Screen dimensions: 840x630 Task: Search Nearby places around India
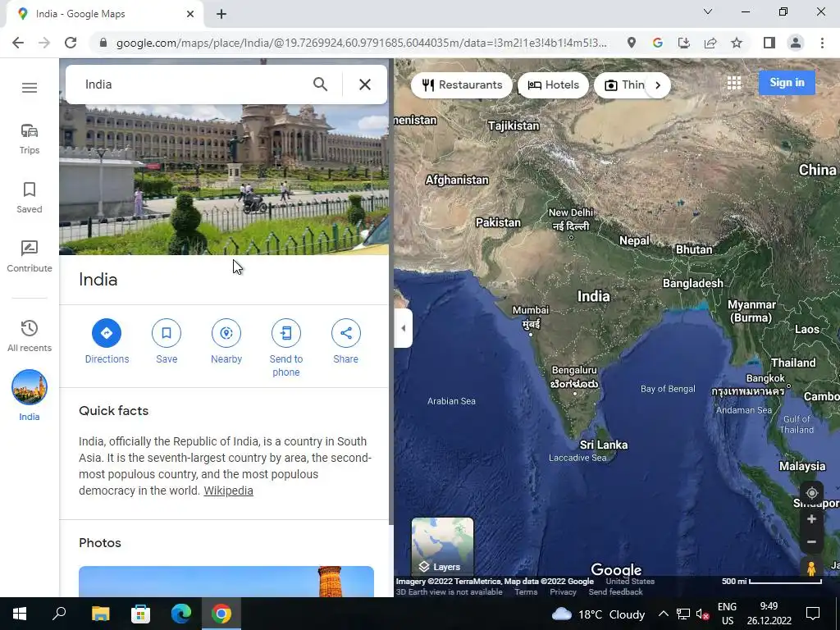[x=226, y=341]
